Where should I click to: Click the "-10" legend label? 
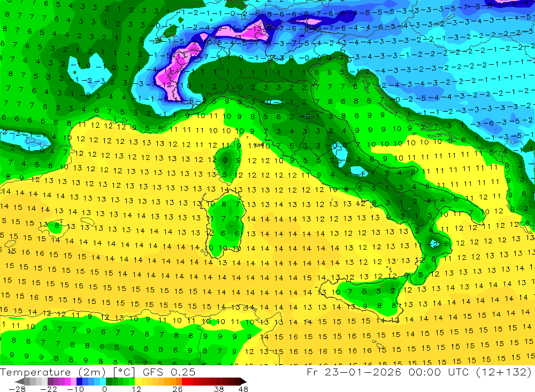[x=75, y=389]
